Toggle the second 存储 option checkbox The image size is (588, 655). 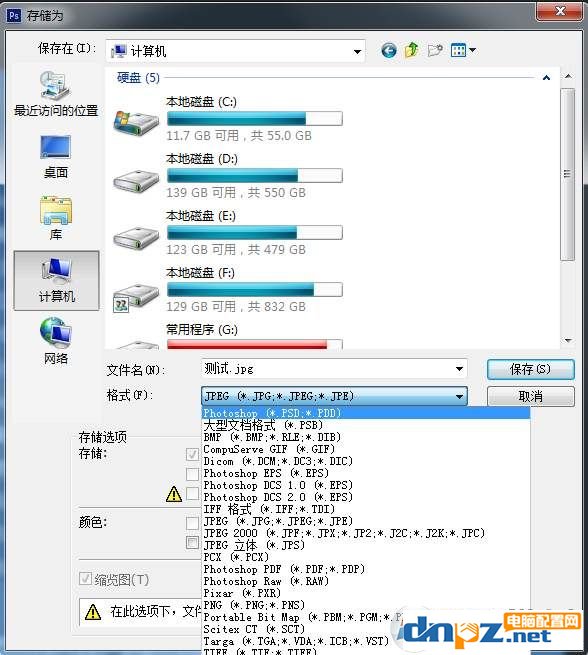pyautogui.click(x=192, y=474)
